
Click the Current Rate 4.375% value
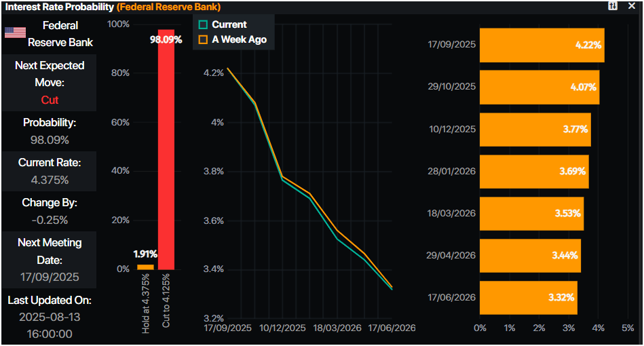pos(50,180)
